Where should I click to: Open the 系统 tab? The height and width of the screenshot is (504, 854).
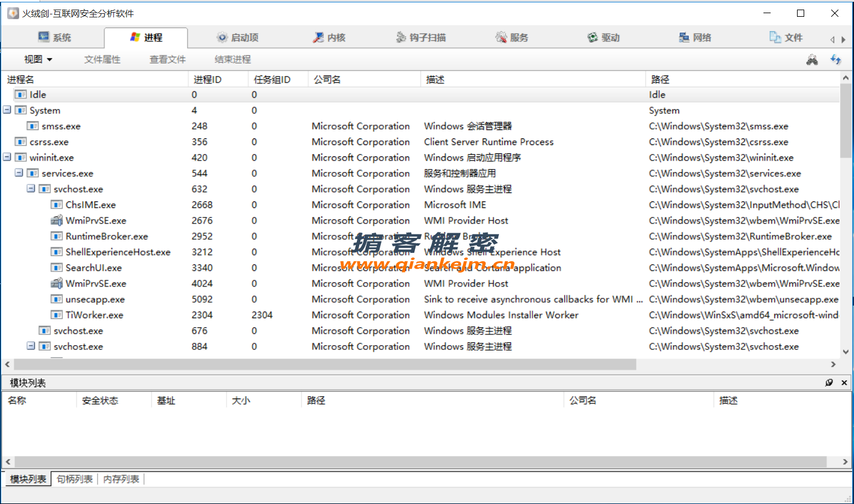click(x=55, y=37)
